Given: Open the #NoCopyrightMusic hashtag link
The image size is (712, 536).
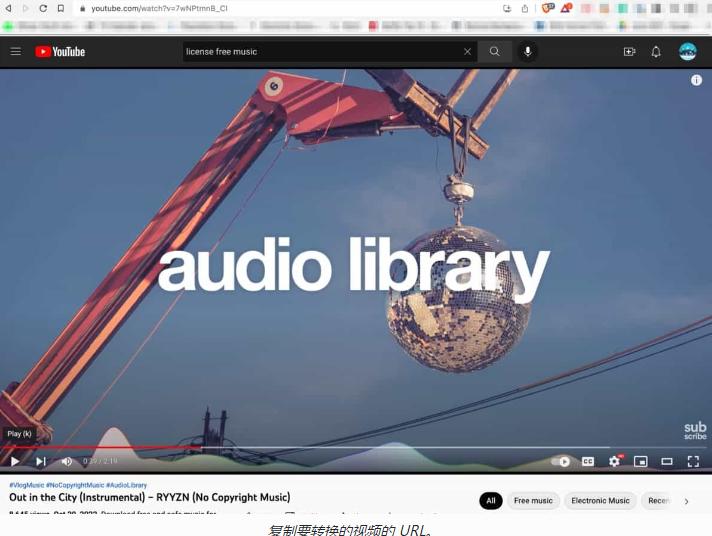Looking at the screenshot, I should click(x=75, y=485).
